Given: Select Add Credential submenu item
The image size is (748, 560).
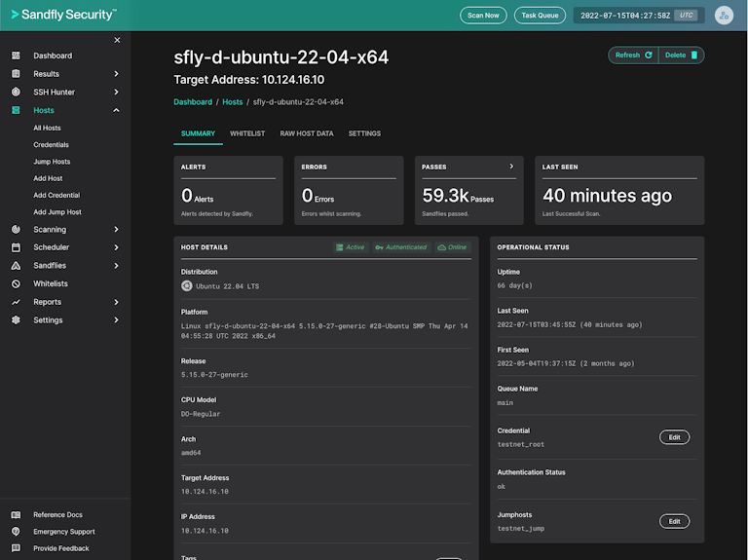Looking at the screenshot, I should 56,195.
